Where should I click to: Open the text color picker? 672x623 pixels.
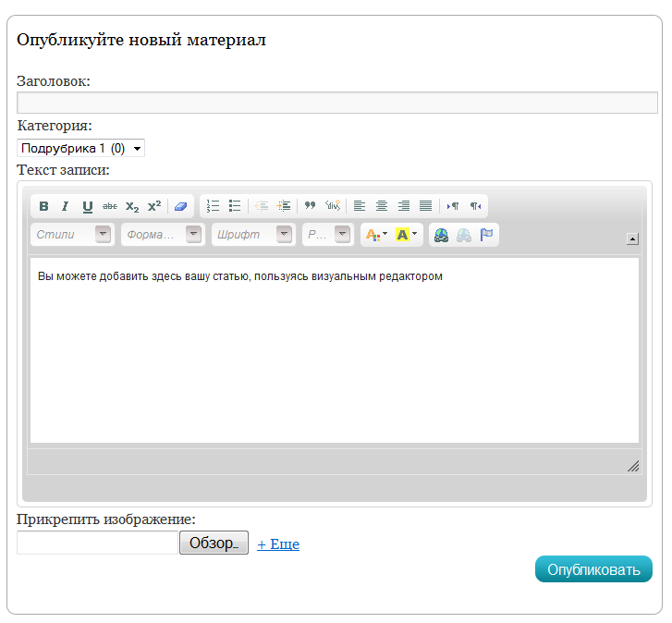pos(376,235)
